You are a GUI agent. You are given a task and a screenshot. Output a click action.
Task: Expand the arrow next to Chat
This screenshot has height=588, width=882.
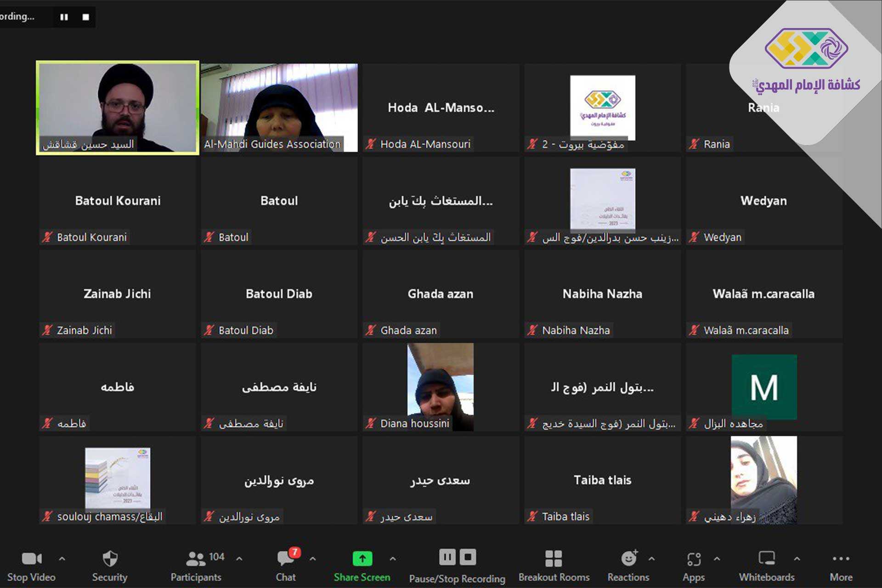313,559
